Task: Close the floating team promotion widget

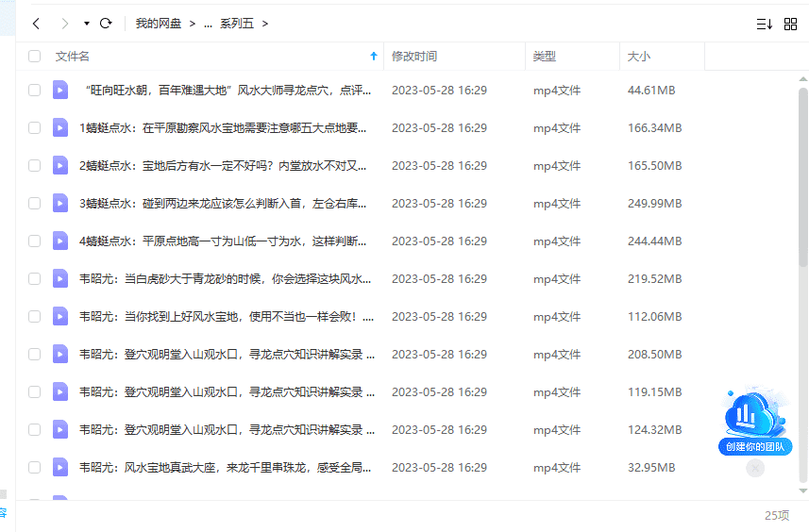Action: 754,468
